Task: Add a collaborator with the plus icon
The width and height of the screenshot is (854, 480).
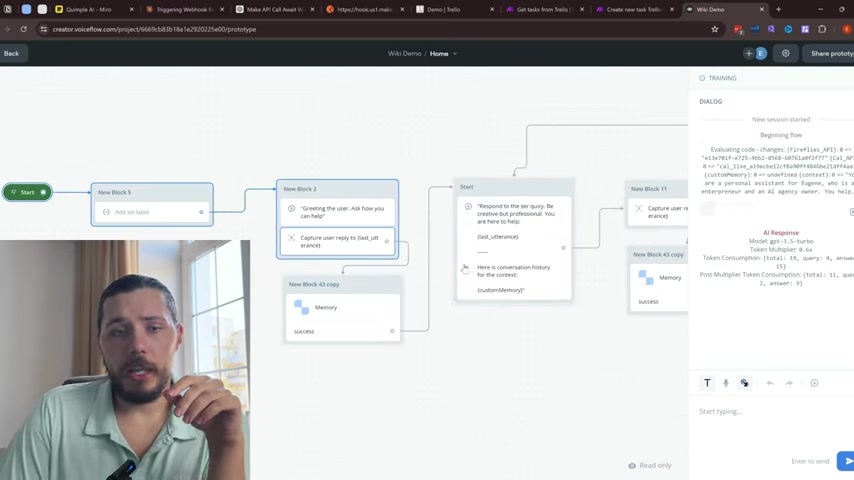Action: (x=749, y=53)
